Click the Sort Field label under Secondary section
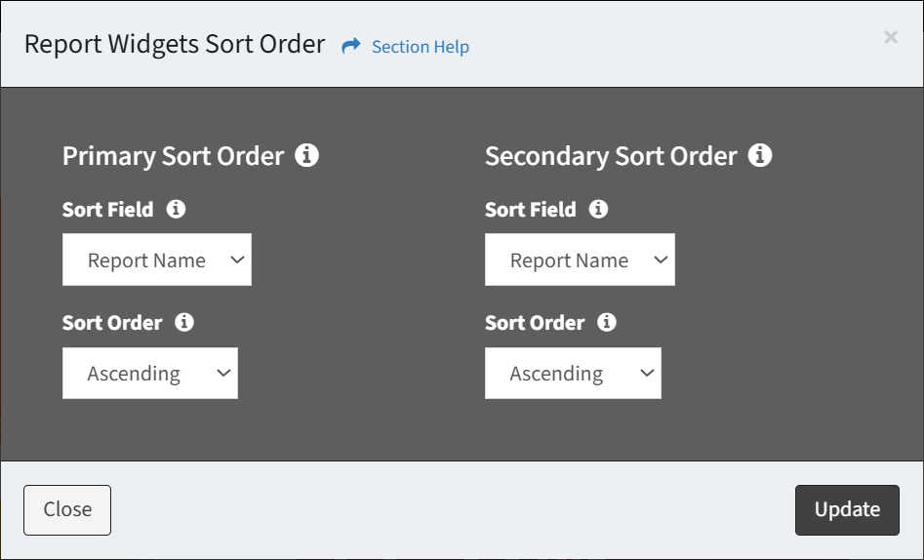924x560 pixels. pyautogui.click(x=531, y=209)
